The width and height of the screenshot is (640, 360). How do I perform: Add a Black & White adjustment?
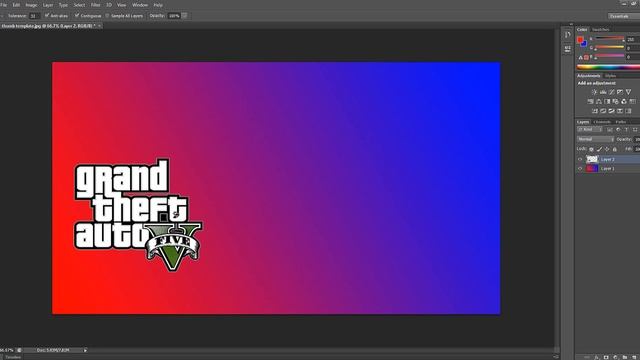[x=607, y=102]
